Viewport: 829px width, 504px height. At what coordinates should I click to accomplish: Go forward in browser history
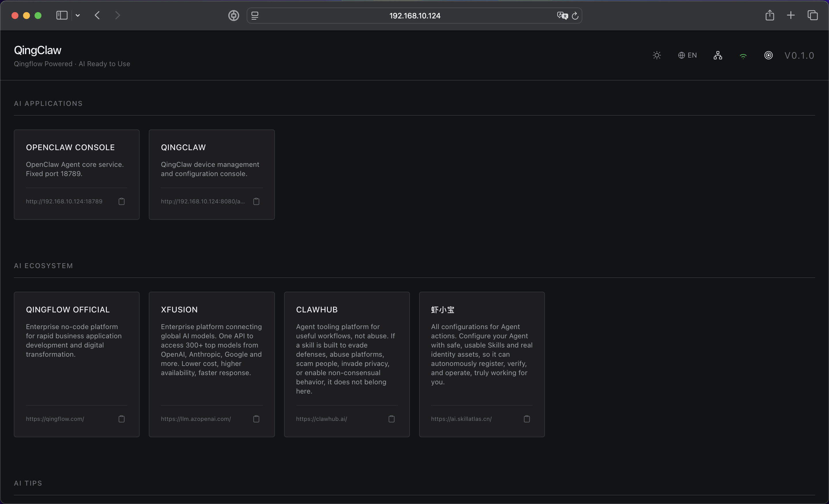click(117, 16)
